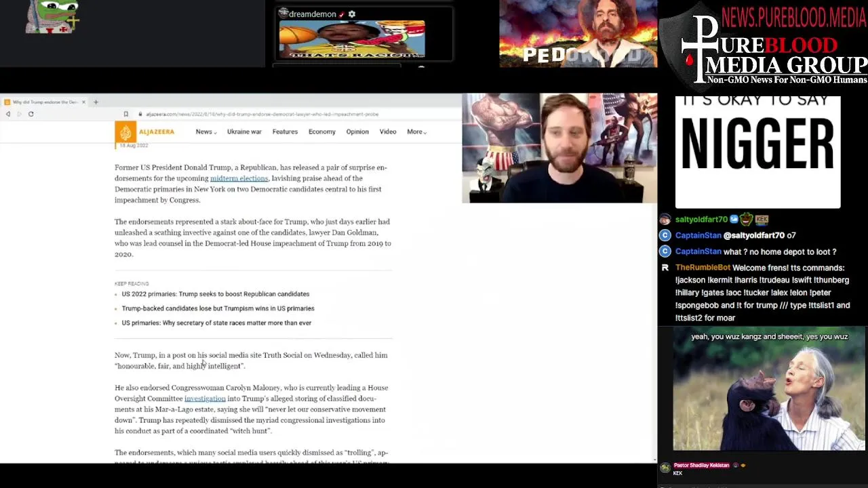The image size is (868, 488).
Task: Click the paragraph starting 'Now, Trump, in a post'
Action: [x=251, y=361]
